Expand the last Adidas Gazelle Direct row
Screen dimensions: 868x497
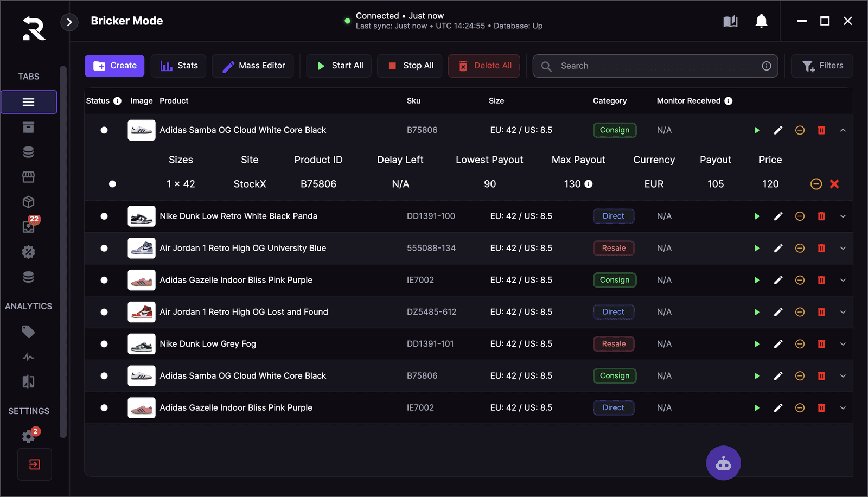[843, 408]
